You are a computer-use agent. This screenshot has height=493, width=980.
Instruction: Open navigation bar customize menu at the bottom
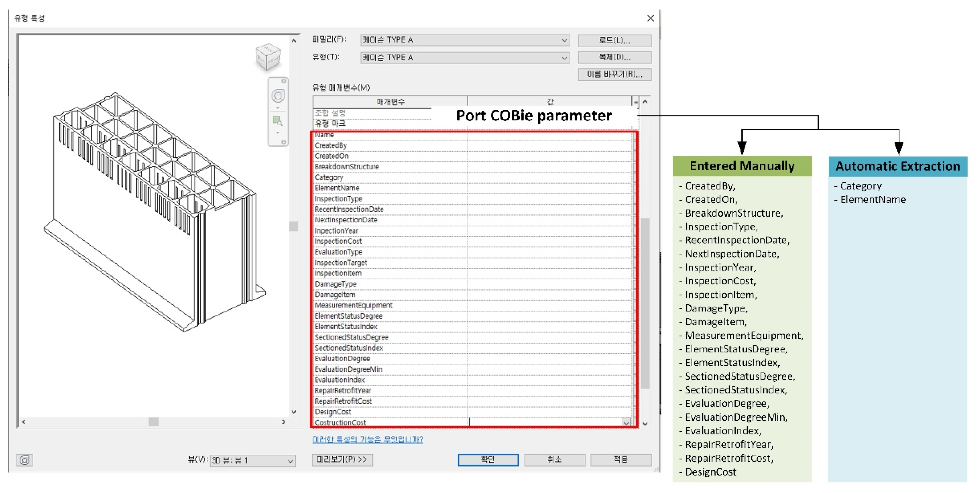[284, 142]
